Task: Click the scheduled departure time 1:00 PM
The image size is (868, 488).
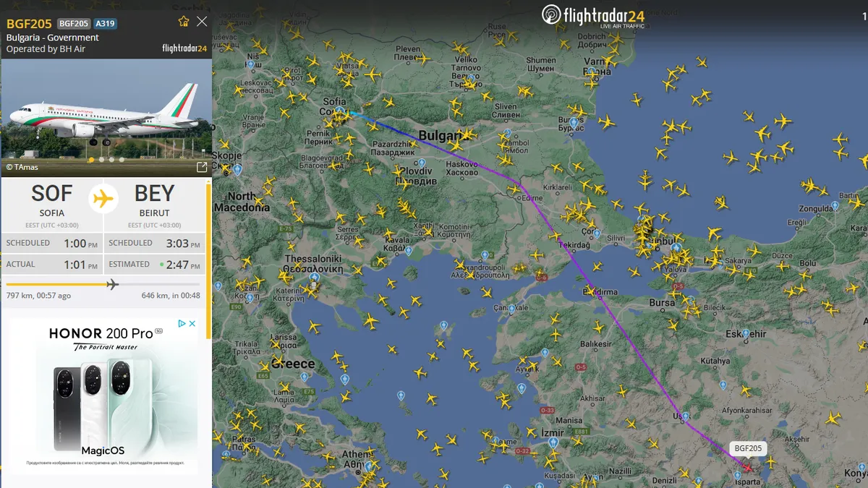Action: pos(80,244)
